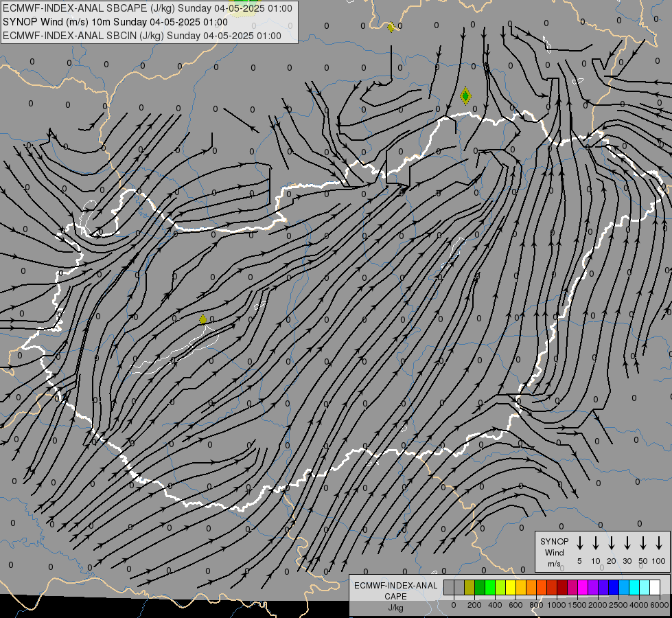Click the 200 tick label on CAPE scale

(474, 605)
